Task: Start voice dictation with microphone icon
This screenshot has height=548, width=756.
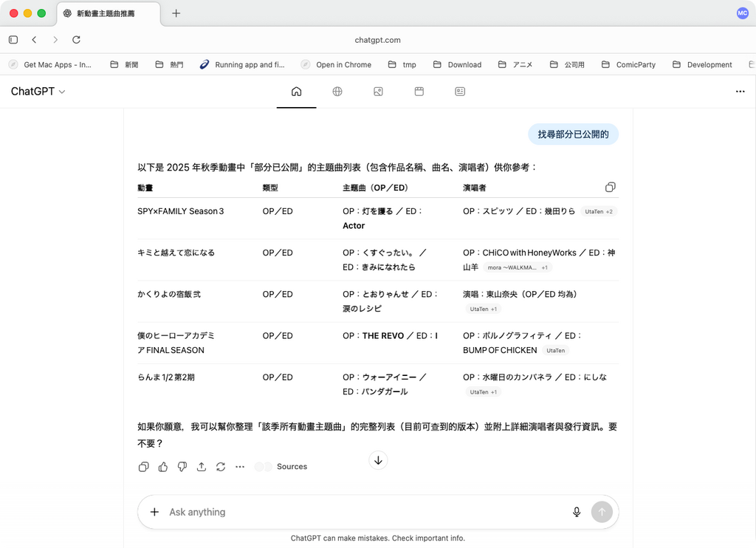Action: click(x=577, y=512)
